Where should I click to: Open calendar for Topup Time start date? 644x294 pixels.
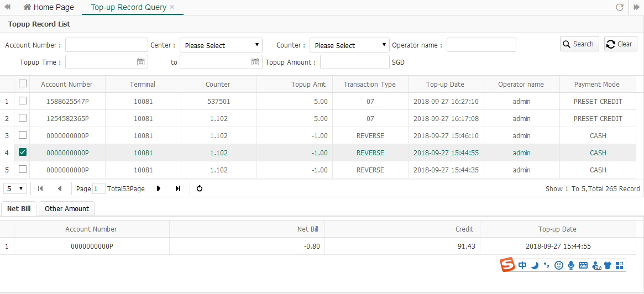click(x=140, y=62)
